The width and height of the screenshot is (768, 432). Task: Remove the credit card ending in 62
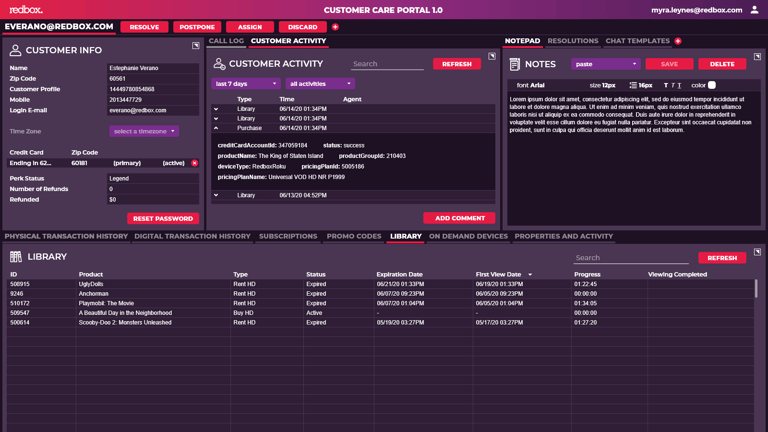[194, 163]
